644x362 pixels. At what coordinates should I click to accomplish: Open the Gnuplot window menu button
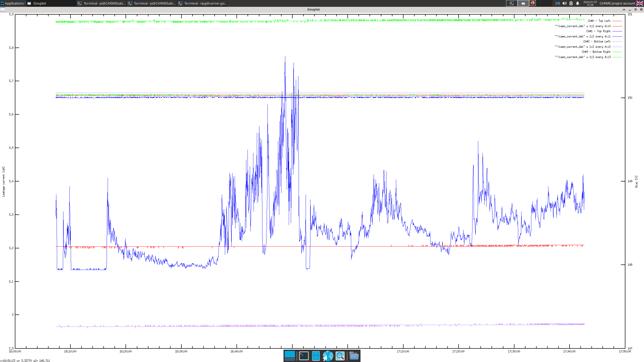tap(3, 9)
